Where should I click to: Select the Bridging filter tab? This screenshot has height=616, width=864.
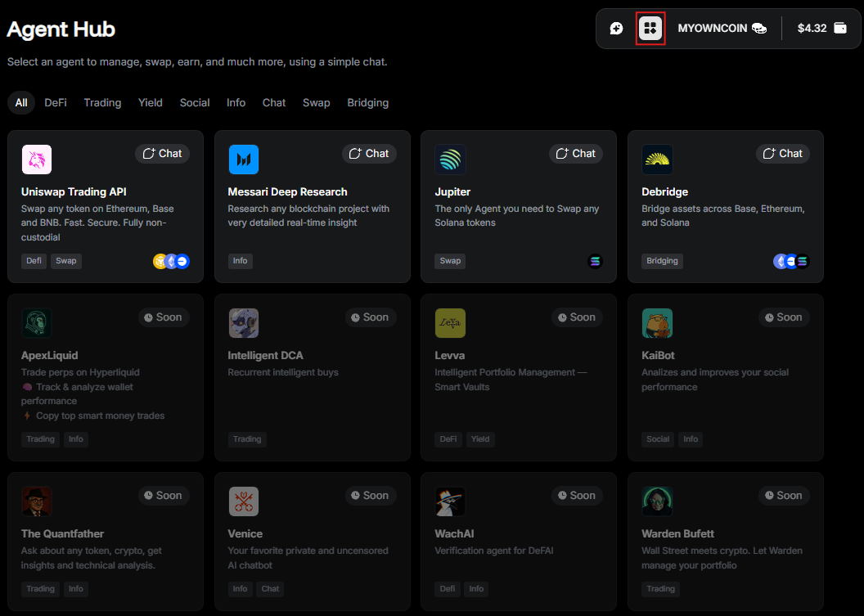click(367, 103)
